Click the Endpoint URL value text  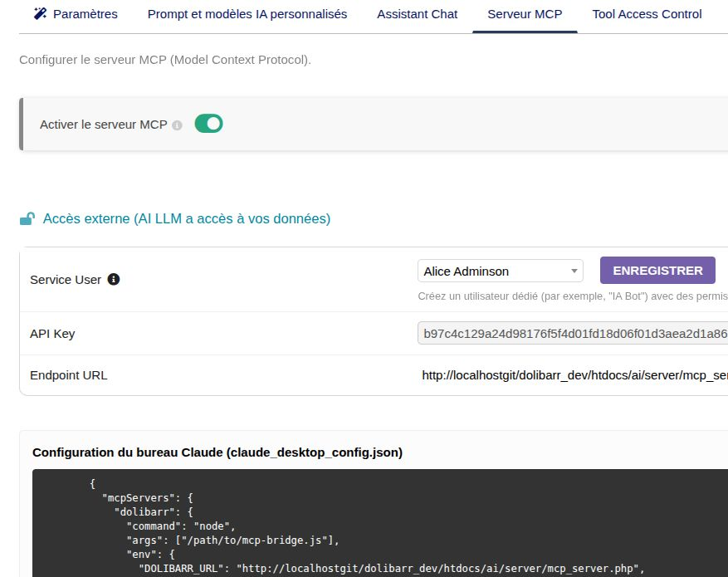(574, 375)
